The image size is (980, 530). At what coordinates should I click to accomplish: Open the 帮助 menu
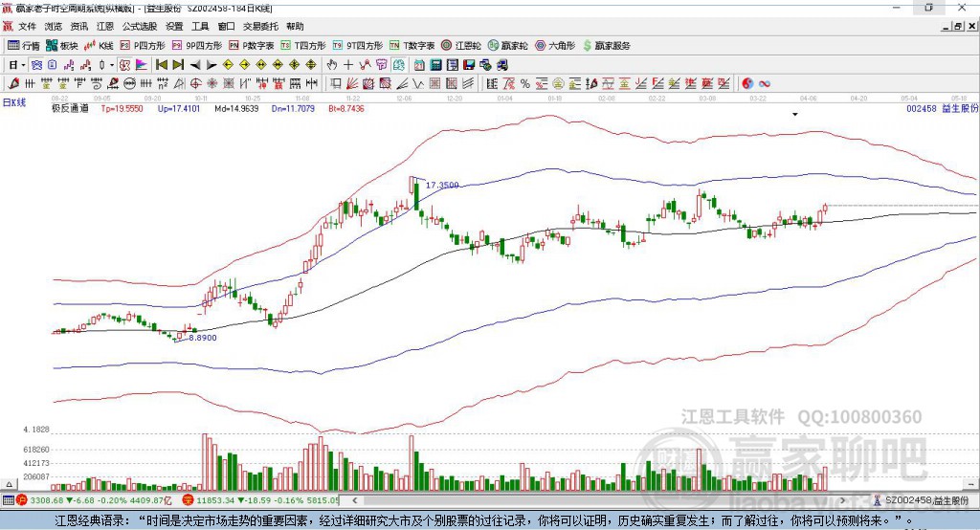click(295, 26)
